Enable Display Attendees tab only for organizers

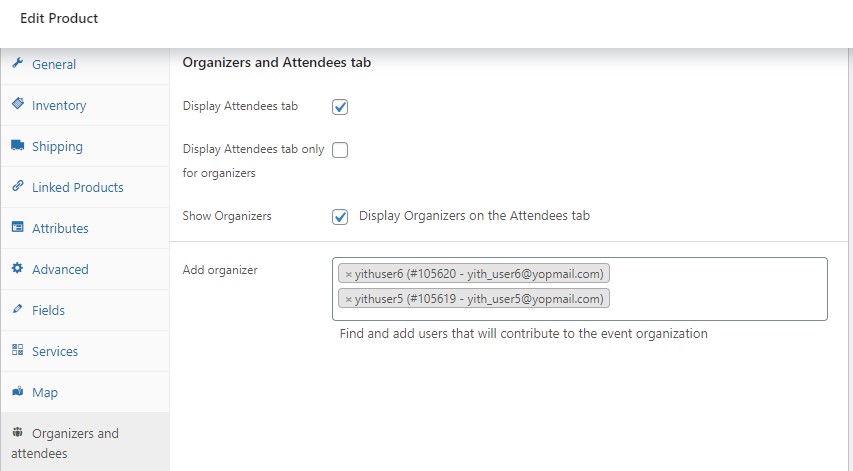tap(340, 150)
